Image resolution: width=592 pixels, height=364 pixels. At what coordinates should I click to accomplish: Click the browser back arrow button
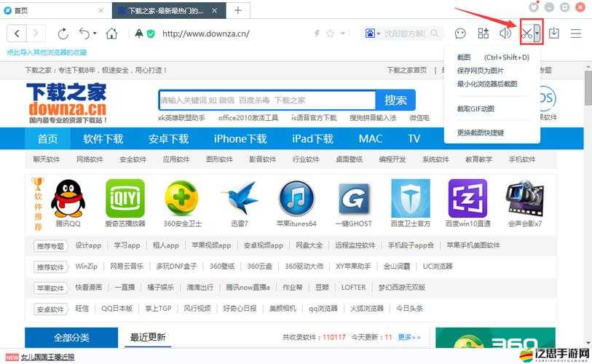point(17,33)
